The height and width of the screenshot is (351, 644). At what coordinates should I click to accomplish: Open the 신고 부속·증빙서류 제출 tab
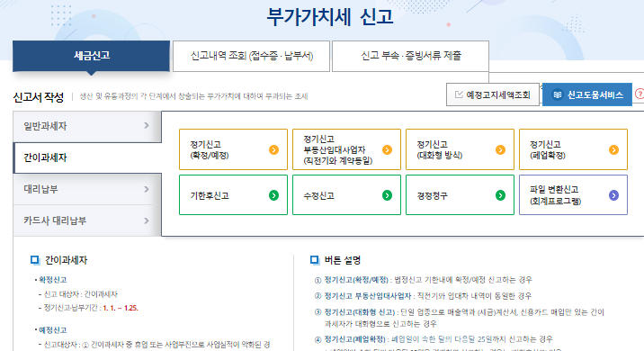pos(410,56)
